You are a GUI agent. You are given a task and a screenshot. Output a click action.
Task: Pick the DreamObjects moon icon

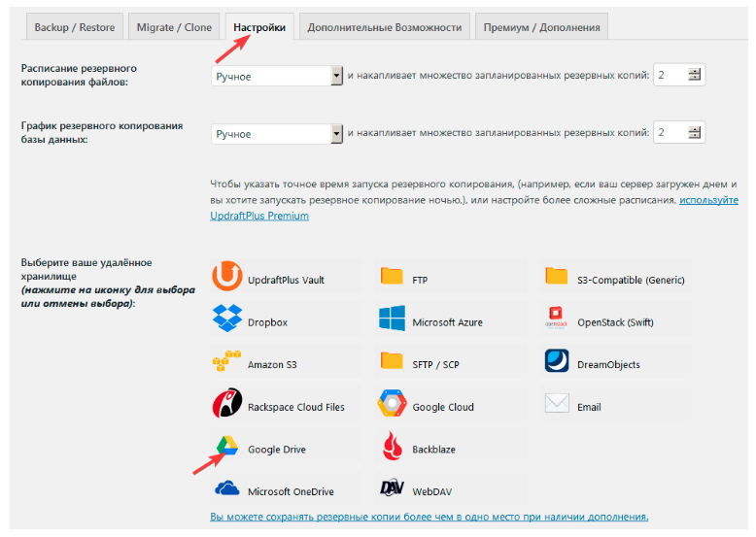click(557, 360)
